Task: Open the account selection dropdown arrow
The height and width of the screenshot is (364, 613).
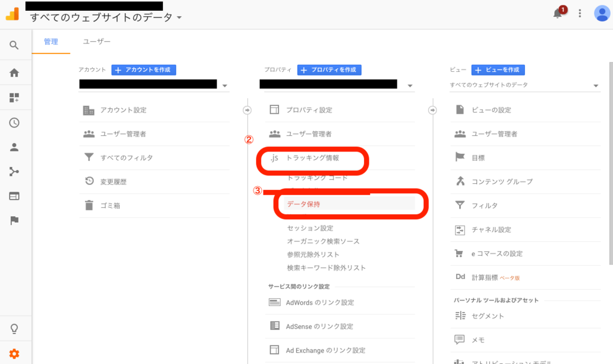Action: (225, 86)
